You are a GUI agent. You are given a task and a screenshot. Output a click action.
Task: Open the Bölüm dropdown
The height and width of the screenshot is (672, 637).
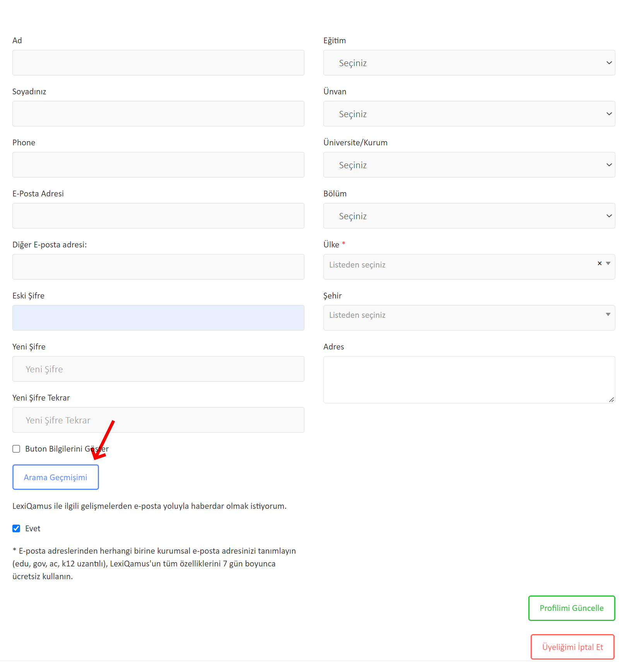(x=469, y=216)
